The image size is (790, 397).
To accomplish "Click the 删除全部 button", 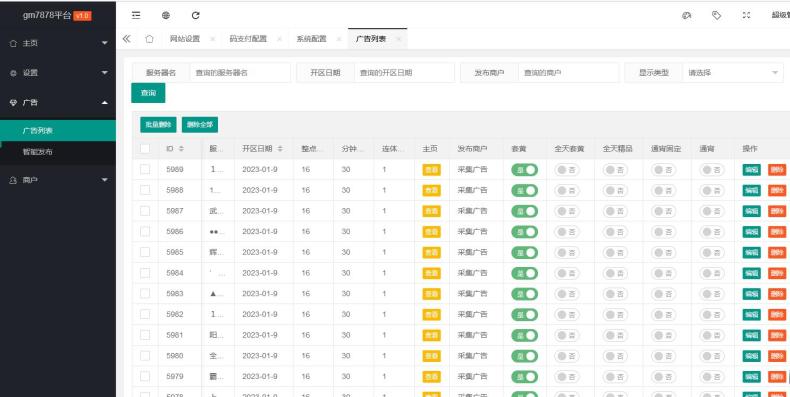I will click(x=200, y=125).
